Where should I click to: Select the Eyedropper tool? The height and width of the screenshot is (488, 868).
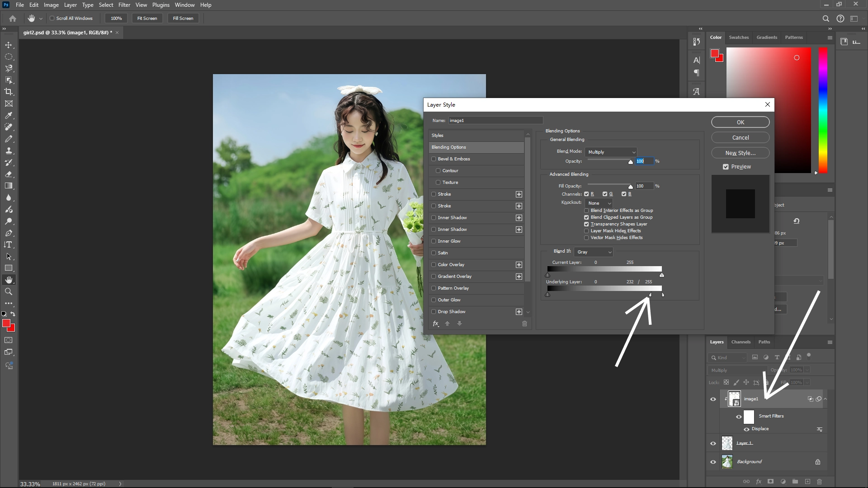click(8, 115)
